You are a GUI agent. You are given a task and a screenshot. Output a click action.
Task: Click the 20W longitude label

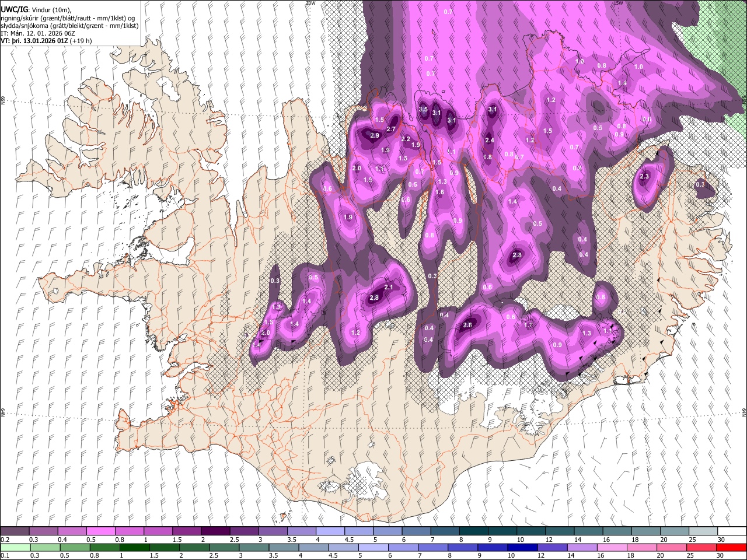[x=310, y=3]
